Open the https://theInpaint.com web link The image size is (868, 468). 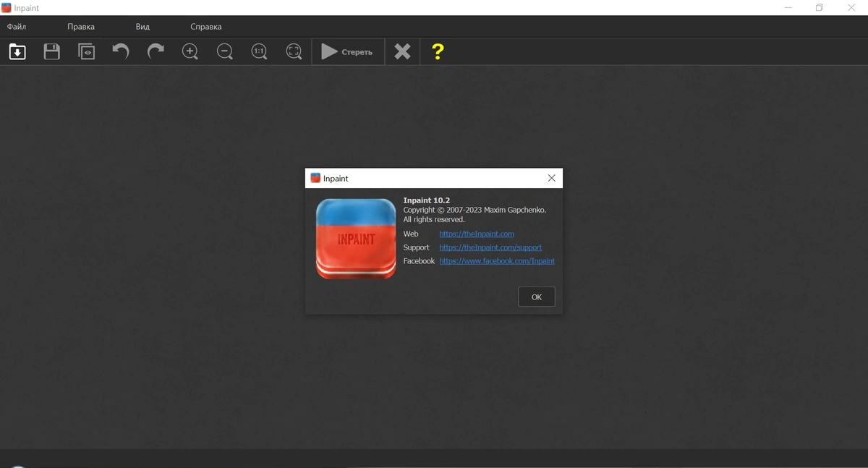point(477,234)
